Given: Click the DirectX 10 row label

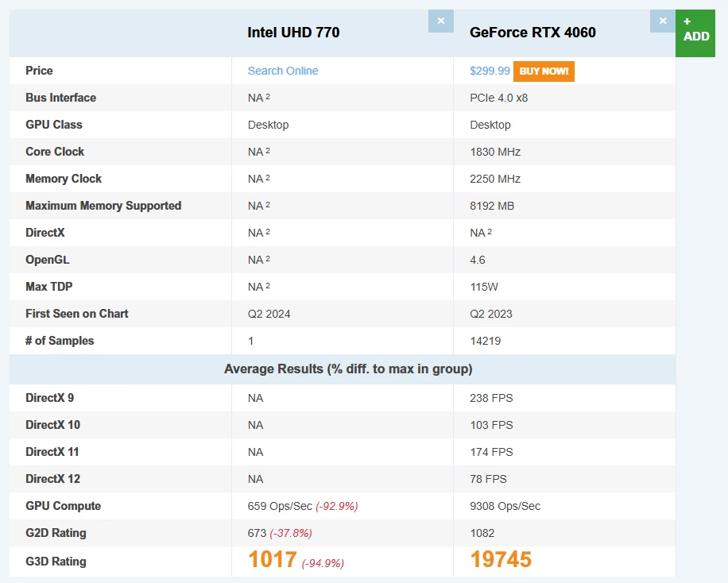Looking at the screenshot, I should pos(53,425).
